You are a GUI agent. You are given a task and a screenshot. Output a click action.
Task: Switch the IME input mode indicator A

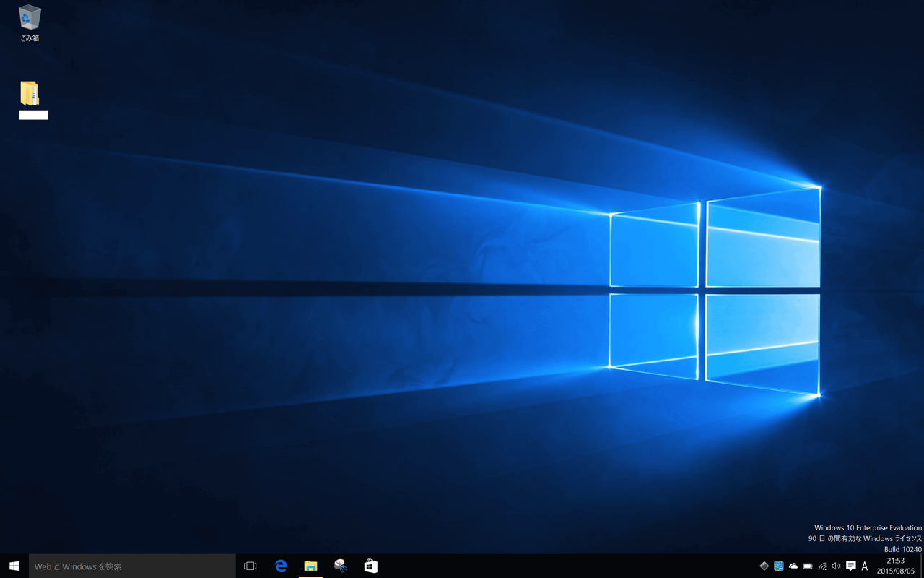click(x=865, y=566)
